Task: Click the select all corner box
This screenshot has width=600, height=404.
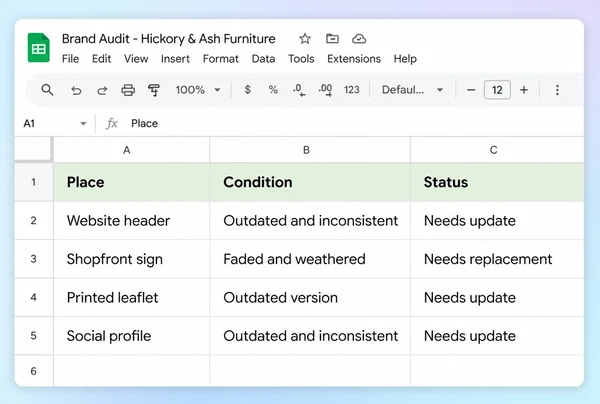Action: coord(33,149)
